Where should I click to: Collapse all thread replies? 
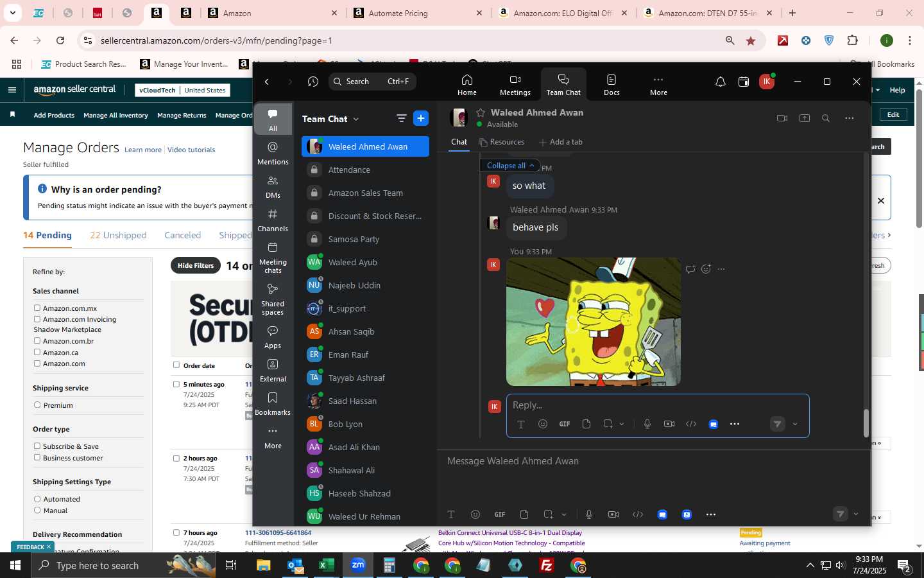[x=510, y=166]
